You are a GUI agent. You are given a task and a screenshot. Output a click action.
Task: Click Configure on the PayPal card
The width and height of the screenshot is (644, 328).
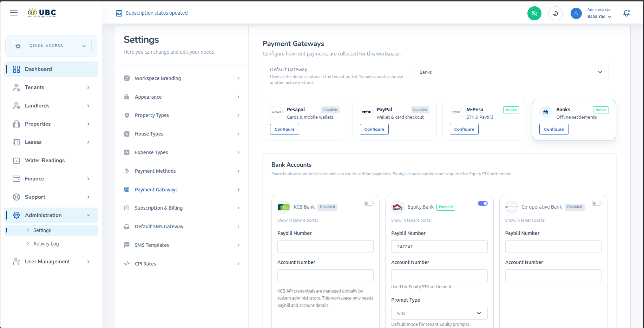374,129
